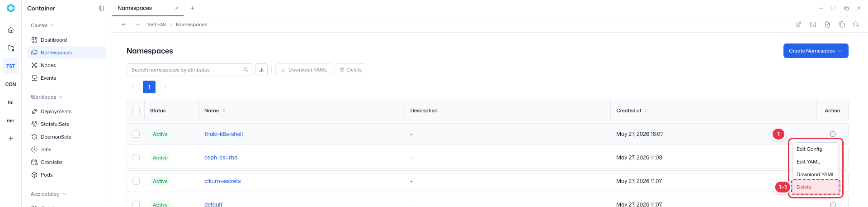Open Pods in sidebar
The image size is (868, 207).
pos(66,175)
